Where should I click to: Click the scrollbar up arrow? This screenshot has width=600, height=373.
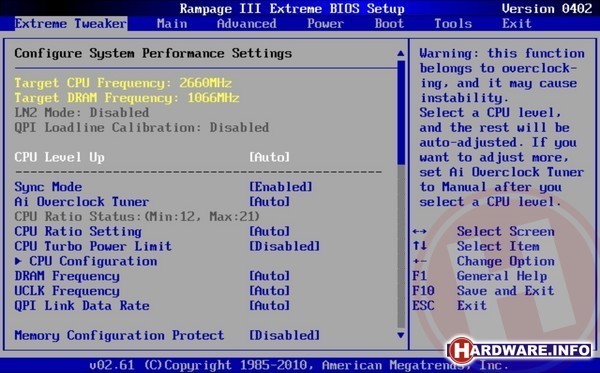click(x=401, y=53)
